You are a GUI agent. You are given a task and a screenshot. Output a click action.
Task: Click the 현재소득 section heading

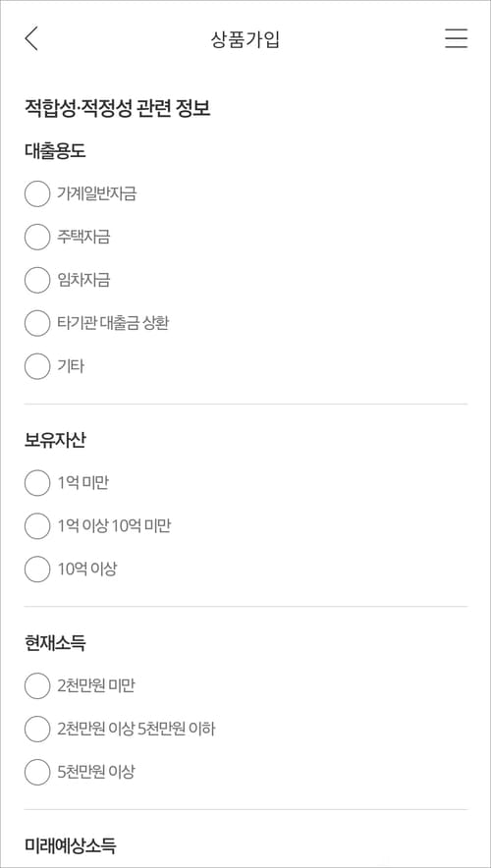(55, 643)
